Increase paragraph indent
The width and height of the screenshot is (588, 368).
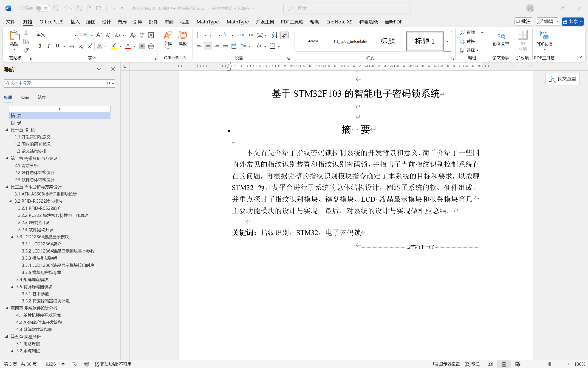point(251,35)
